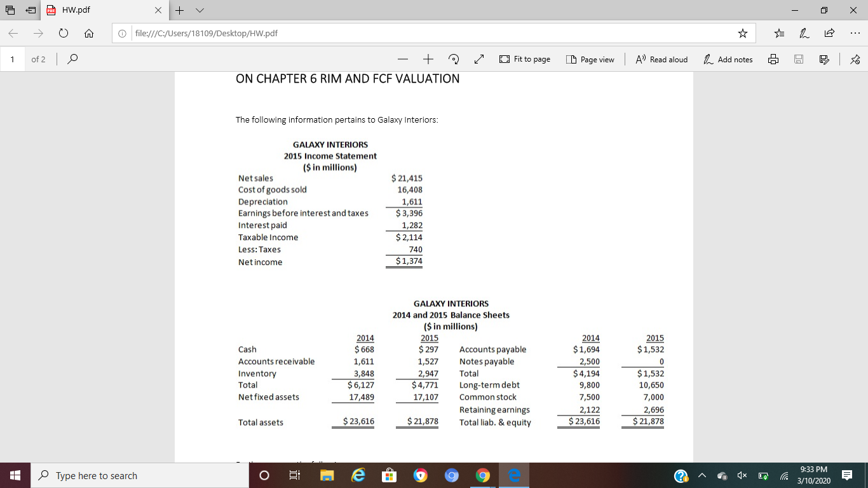
Task: Click the Common stock label
Action: (488, 397)
